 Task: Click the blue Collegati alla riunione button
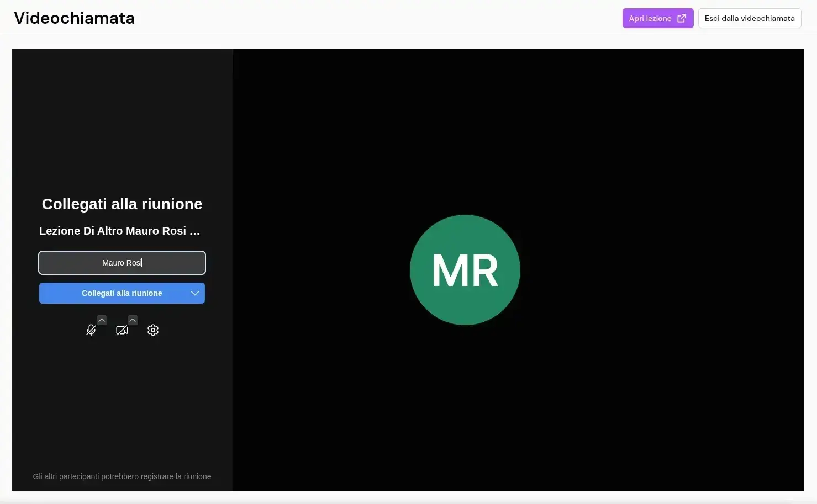(122, 293)
